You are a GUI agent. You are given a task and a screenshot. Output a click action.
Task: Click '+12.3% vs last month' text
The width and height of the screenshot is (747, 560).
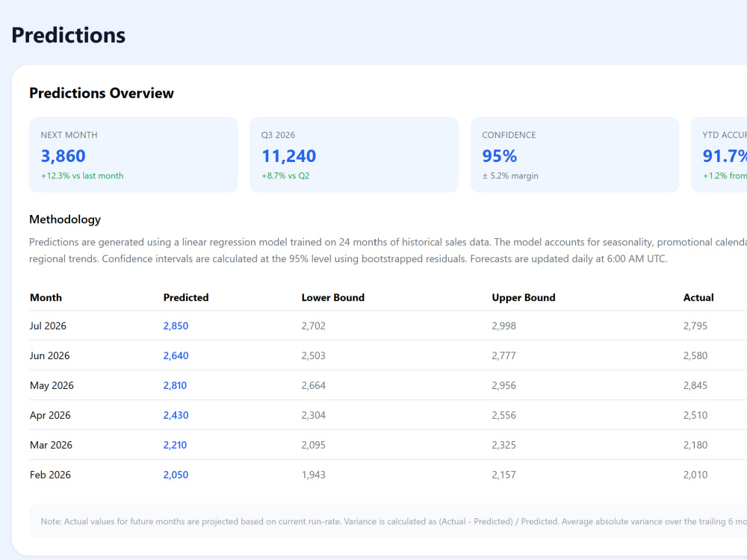pos(82,175)
